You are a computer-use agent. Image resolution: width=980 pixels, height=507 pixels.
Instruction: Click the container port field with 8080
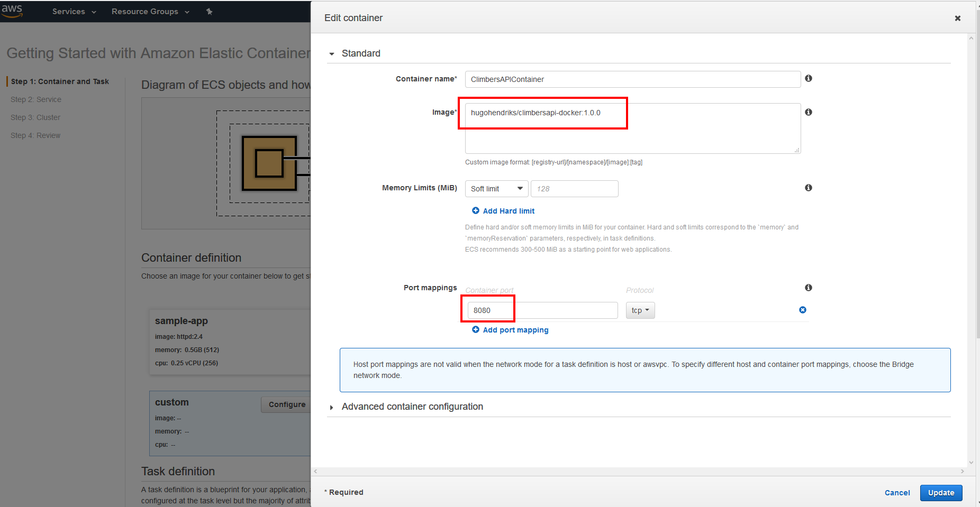(x=542, y=310)
